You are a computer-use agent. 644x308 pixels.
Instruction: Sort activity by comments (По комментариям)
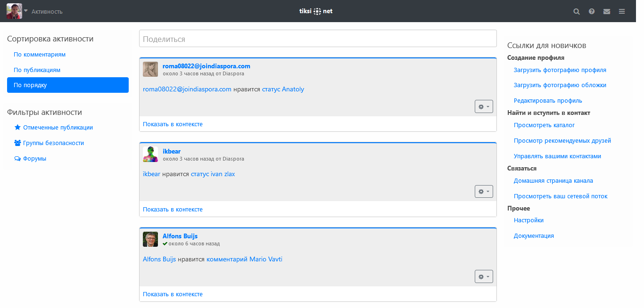pyautogui.click(x=40, y=54)
